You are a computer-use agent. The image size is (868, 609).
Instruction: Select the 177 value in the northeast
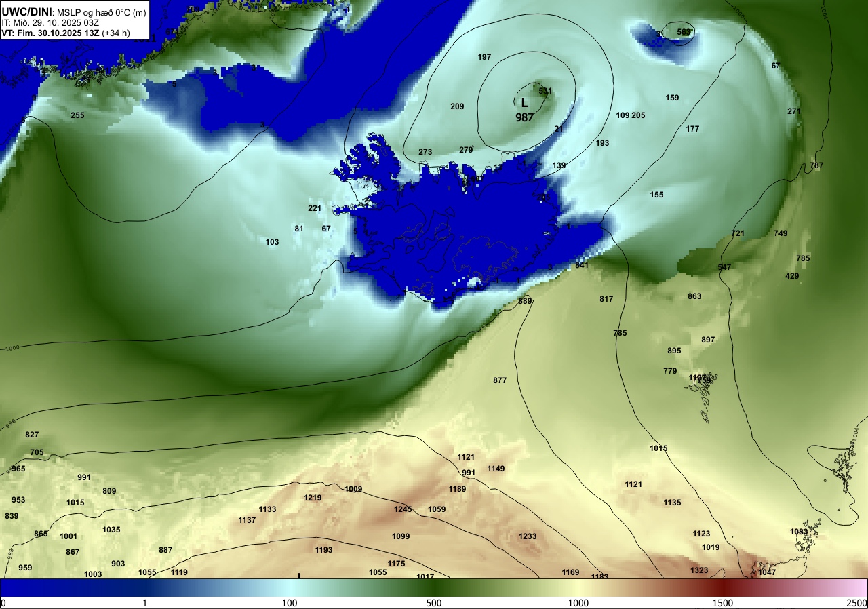692,129
